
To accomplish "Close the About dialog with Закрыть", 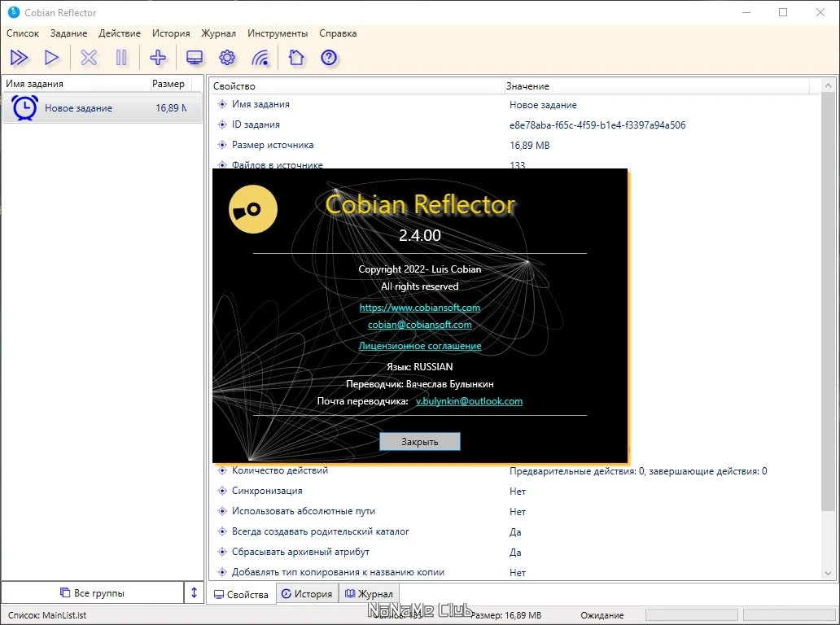I will point(420,441).
